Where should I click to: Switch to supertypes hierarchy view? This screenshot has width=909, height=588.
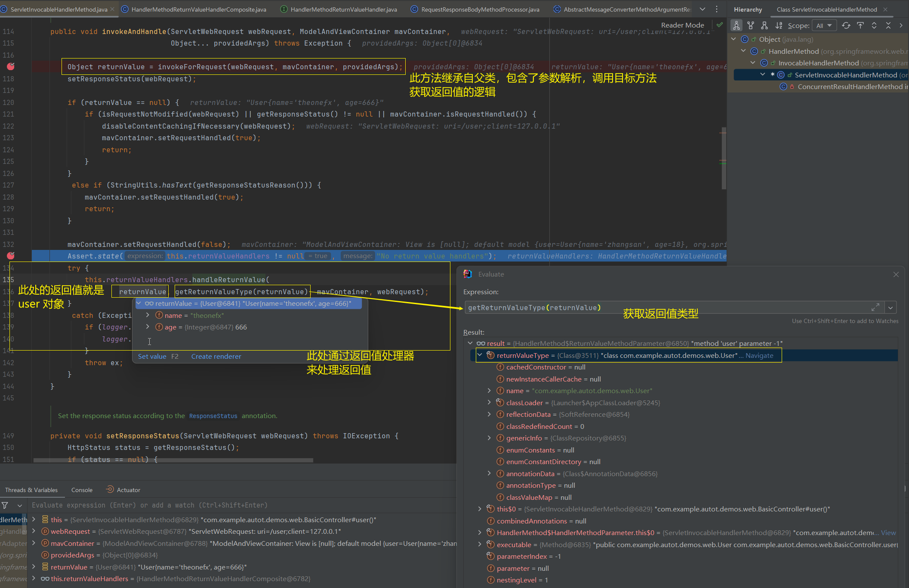751,26
